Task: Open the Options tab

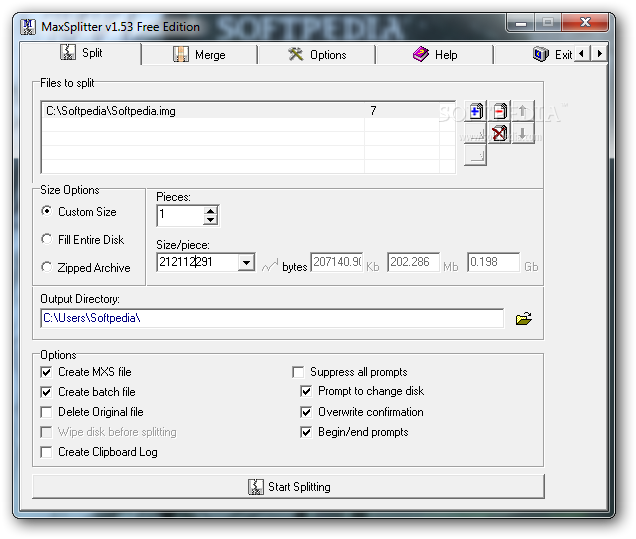Action: coord(317,55)
